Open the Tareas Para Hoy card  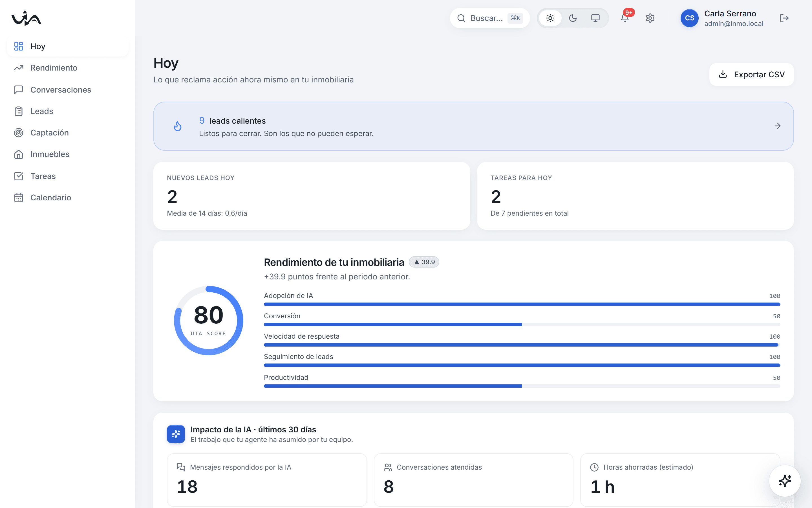coord(635,196)
